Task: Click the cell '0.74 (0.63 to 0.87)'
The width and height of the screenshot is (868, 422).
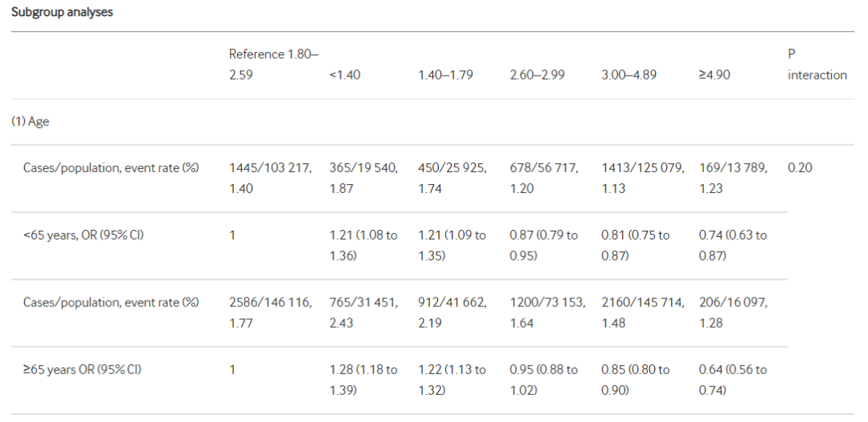Action: pos(733,245)
